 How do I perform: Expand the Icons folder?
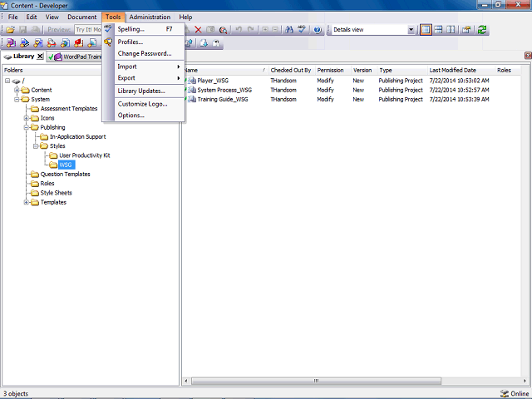(26, 118)
